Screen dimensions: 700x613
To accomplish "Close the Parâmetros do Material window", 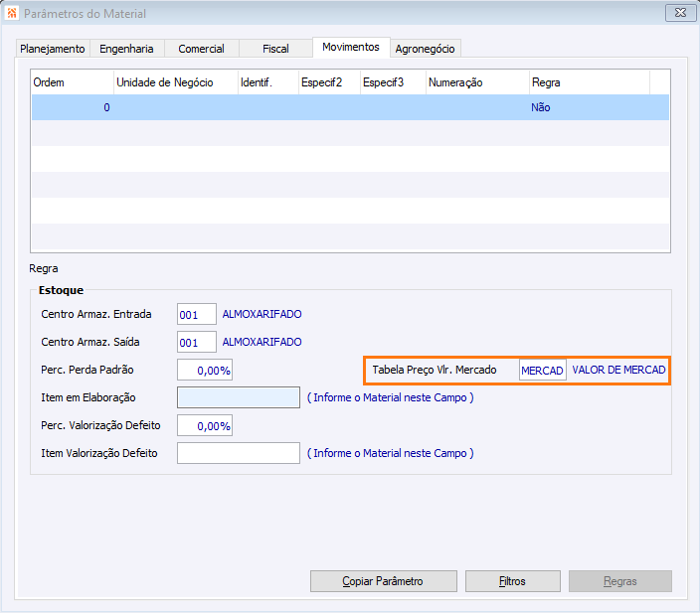I will 680,13.
